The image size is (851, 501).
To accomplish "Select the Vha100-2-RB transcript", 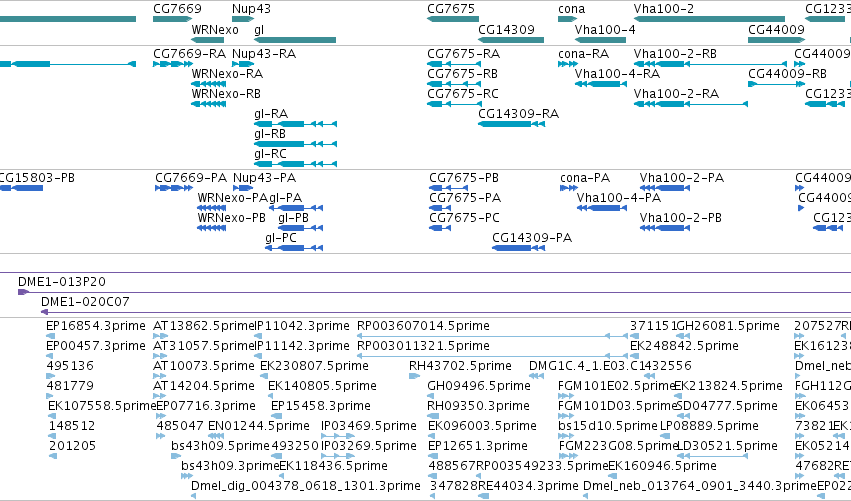I will click(710, 64).
